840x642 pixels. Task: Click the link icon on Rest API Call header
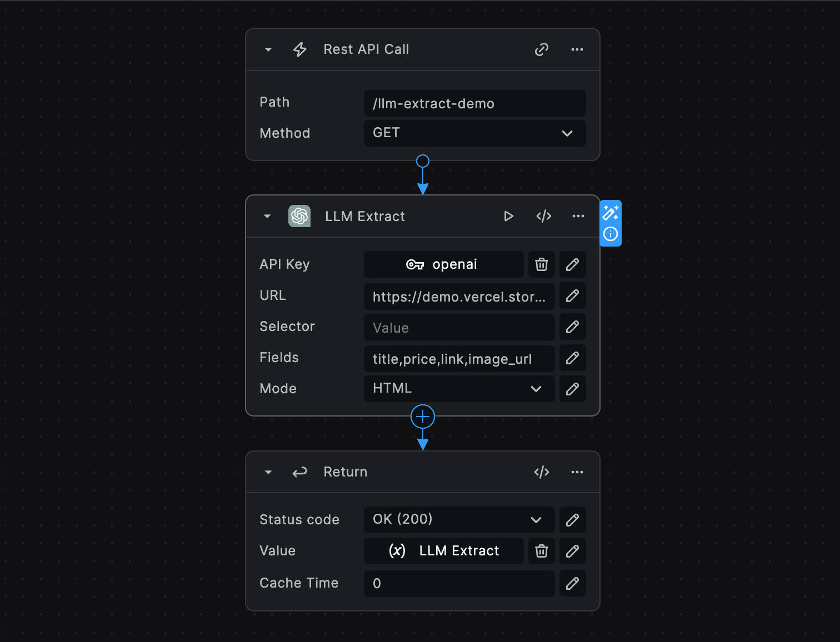coord(541,49)
